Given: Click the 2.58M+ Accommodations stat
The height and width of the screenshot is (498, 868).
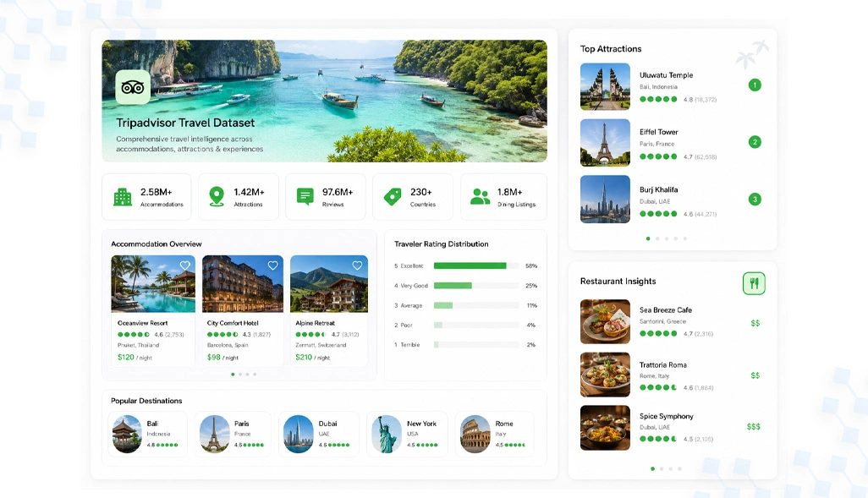Looking at the screenshot, I should (146, 197).
